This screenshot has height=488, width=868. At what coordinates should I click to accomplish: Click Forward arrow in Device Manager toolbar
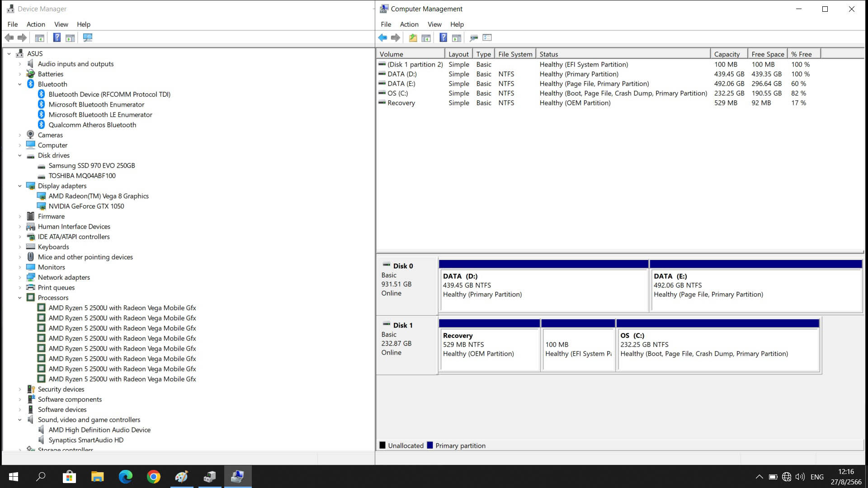22,38
